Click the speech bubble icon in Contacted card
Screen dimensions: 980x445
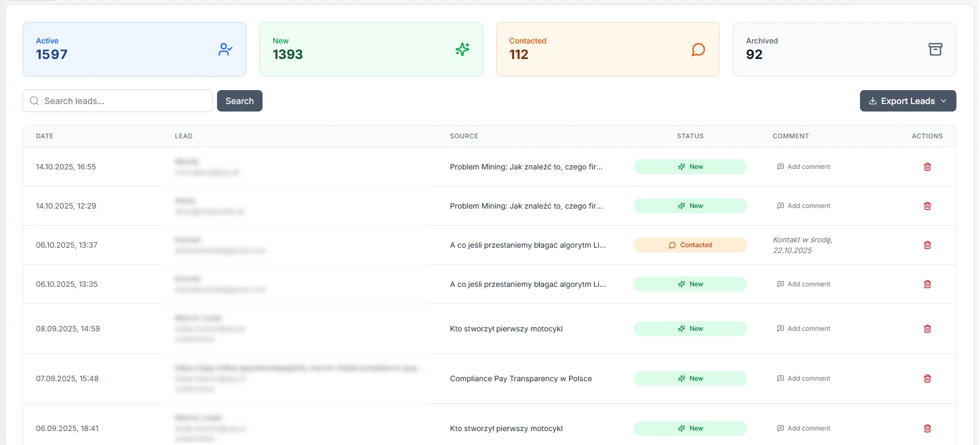pos(698,49)
